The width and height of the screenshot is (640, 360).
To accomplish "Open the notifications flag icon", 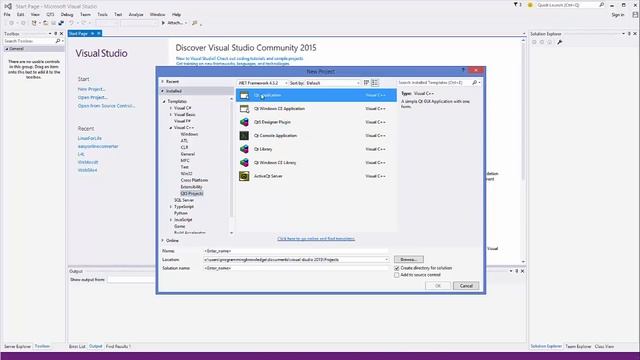I will tap(516, 5).
